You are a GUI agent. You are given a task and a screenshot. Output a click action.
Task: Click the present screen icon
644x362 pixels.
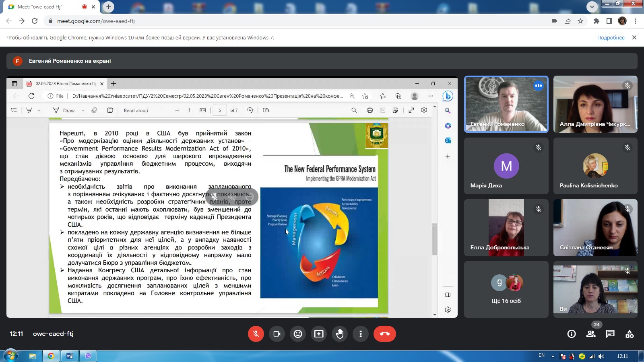tap(319, 334)
